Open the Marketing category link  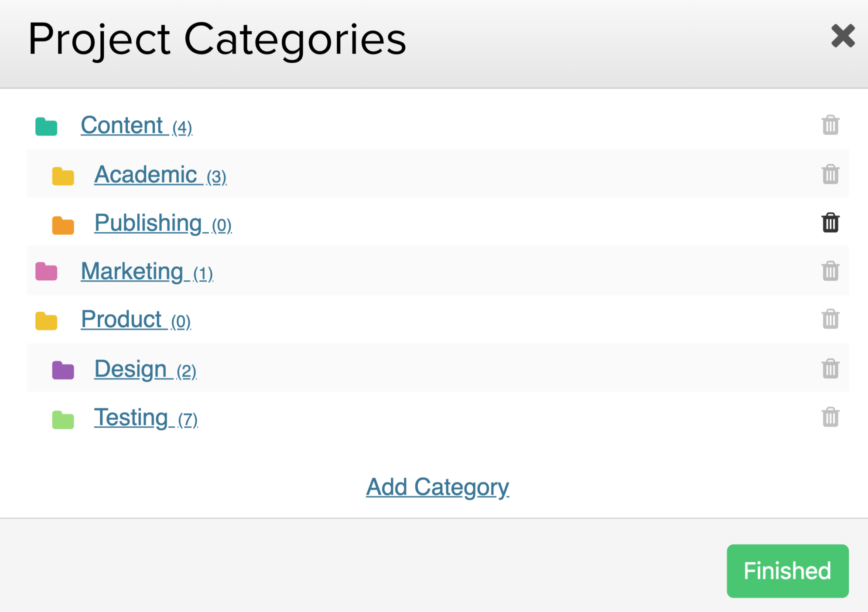coord(132,272)
